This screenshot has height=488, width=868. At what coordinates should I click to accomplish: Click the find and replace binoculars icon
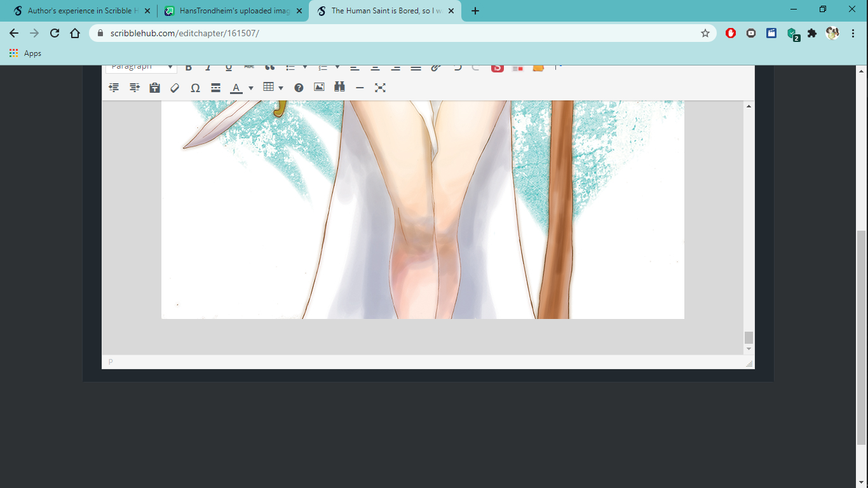click(x=339, y=87)
